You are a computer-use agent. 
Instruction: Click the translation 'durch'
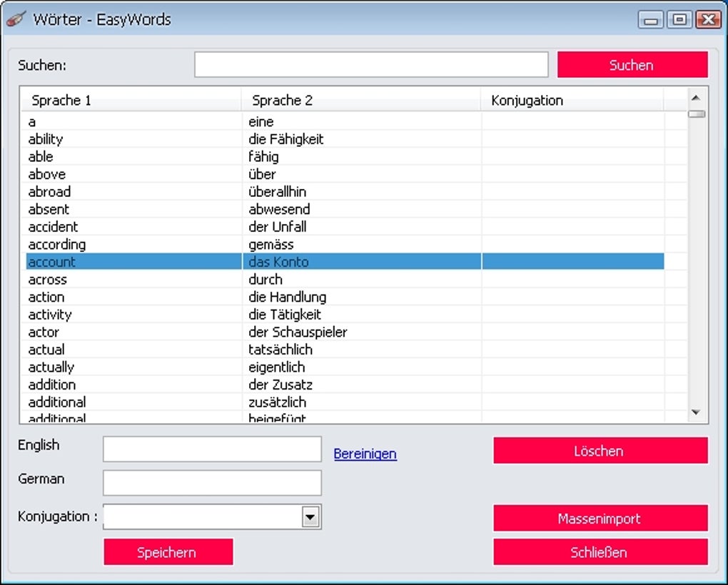265,280
